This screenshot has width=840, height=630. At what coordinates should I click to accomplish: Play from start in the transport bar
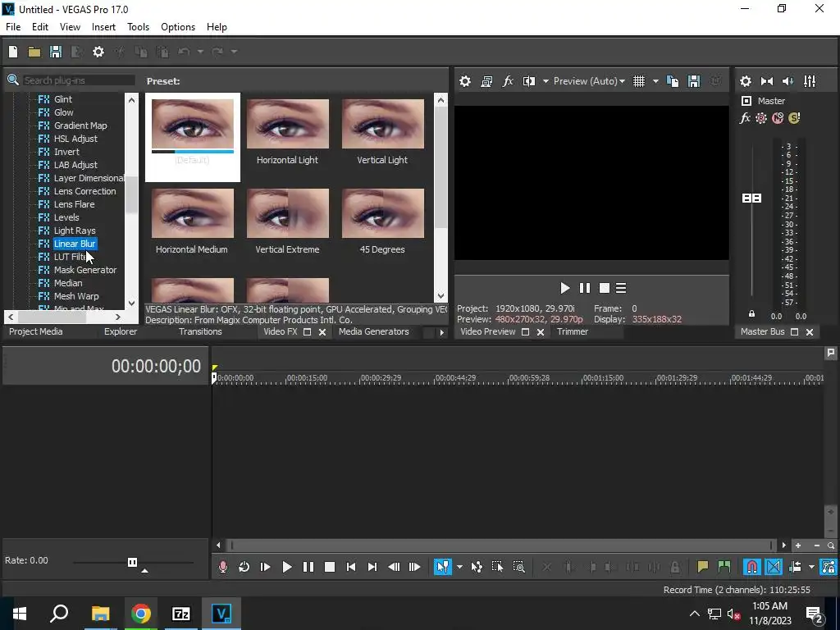(265, 567)
